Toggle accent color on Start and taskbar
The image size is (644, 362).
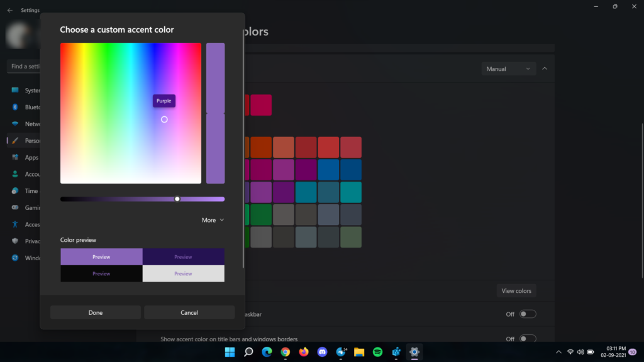528,314
